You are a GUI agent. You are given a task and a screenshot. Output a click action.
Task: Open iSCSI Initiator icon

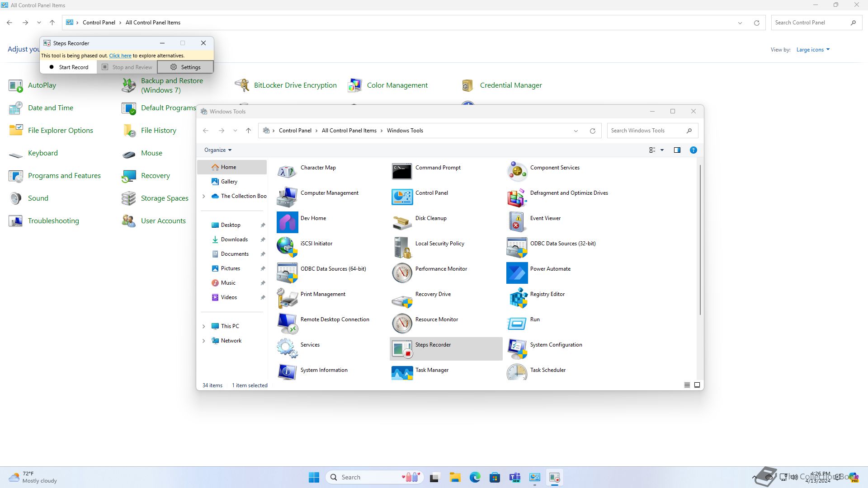(287, 248)
